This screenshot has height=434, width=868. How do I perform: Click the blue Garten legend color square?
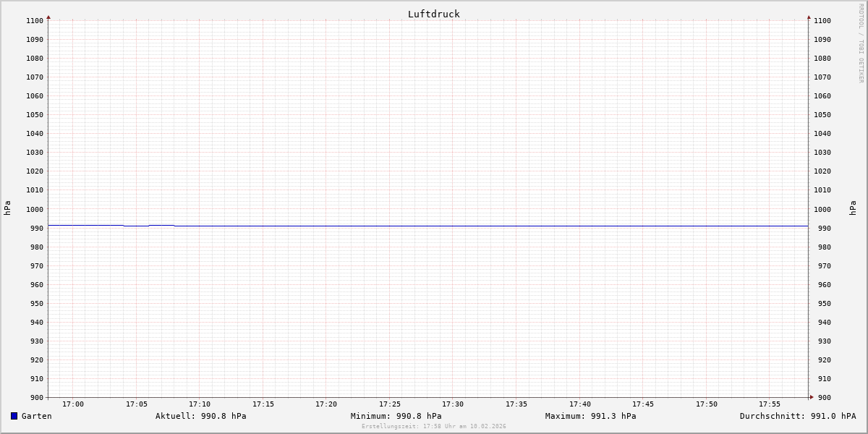(14, 416)
